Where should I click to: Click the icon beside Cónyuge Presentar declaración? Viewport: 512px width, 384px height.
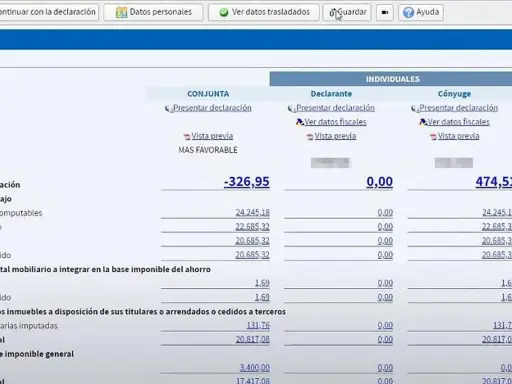click(415, 108)
